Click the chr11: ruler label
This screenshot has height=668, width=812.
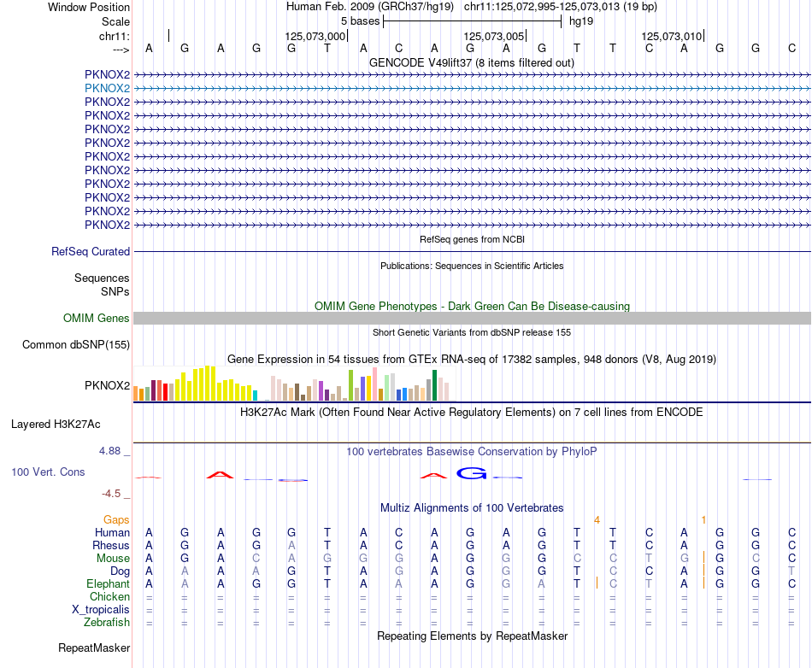coord(115,36)
